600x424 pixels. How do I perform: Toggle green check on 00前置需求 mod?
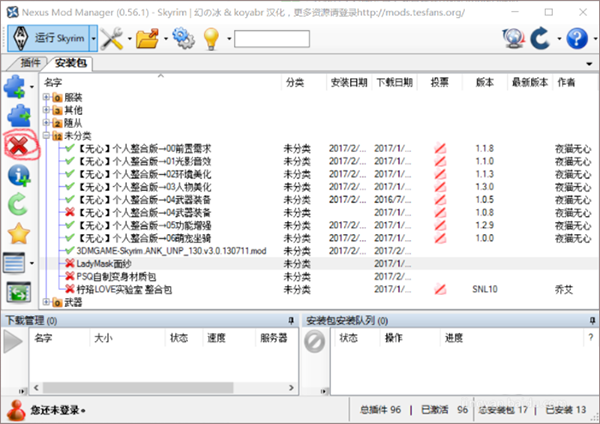(70, 148)
